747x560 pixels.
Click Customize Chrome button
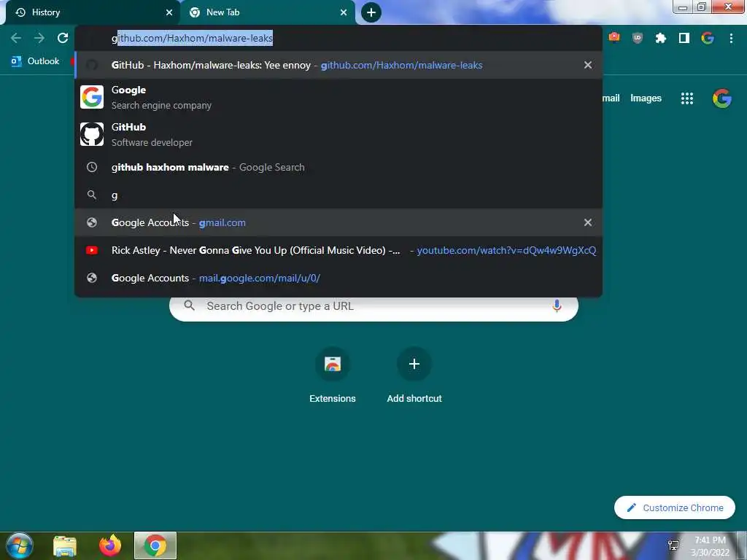point(675,507)
